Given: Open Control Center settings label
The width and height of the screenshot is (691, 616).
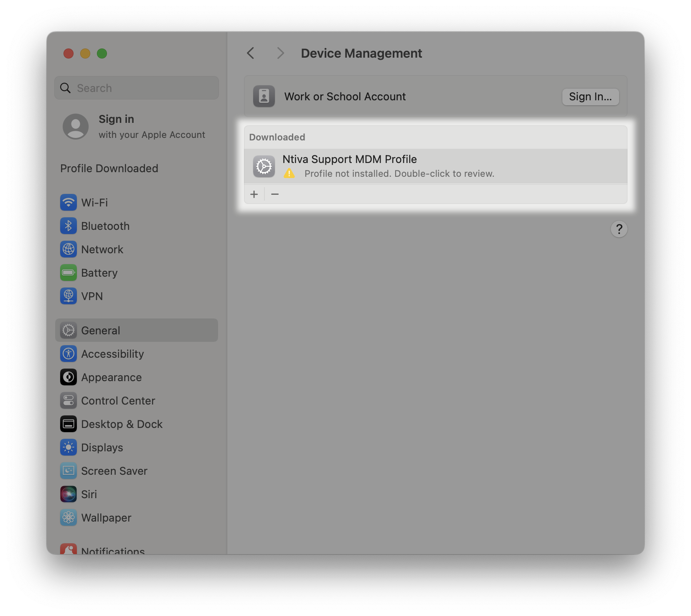Looking at the screenshot, I should [118, 401].
